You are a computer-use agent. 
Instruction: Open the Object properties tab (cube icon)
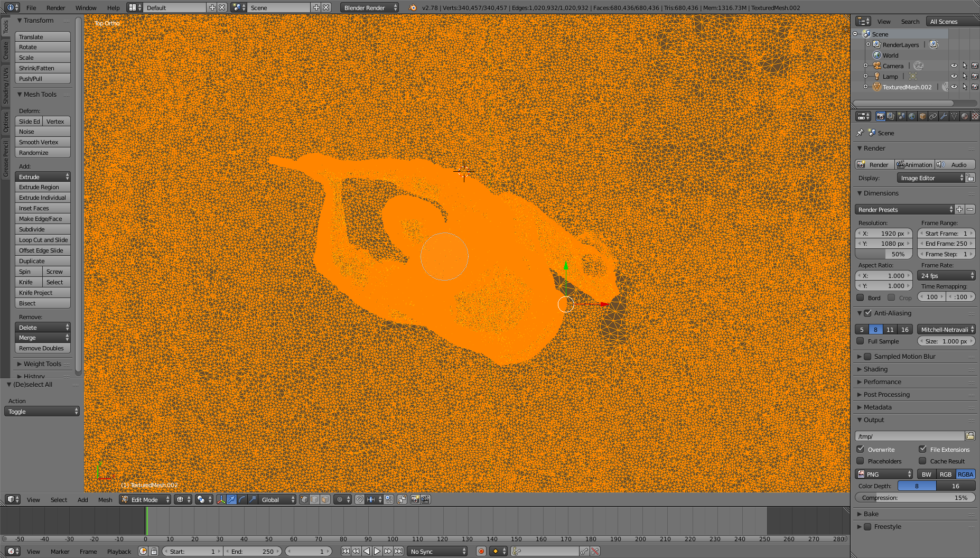(922, 116)
